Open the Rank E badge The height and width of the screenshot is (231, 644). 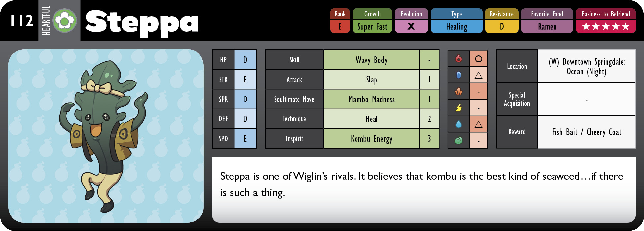pos(340,20)
